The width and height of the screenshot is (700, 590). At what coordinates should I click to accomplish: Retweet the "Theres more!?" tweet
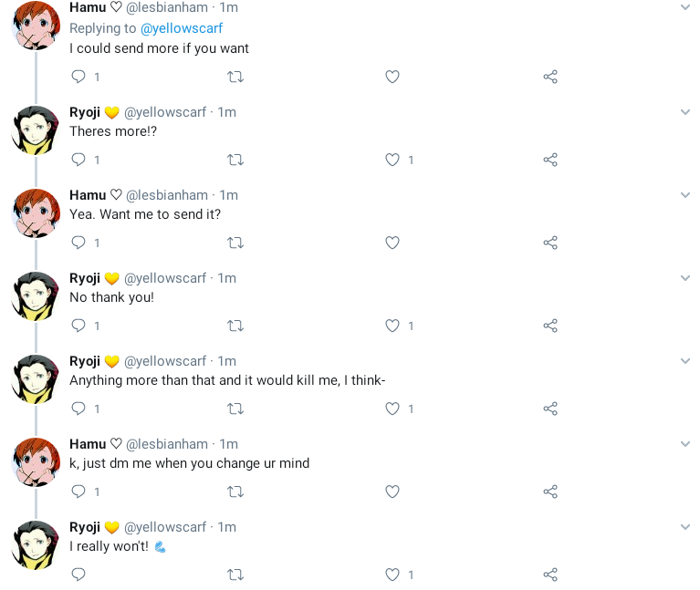coord(235,160)
